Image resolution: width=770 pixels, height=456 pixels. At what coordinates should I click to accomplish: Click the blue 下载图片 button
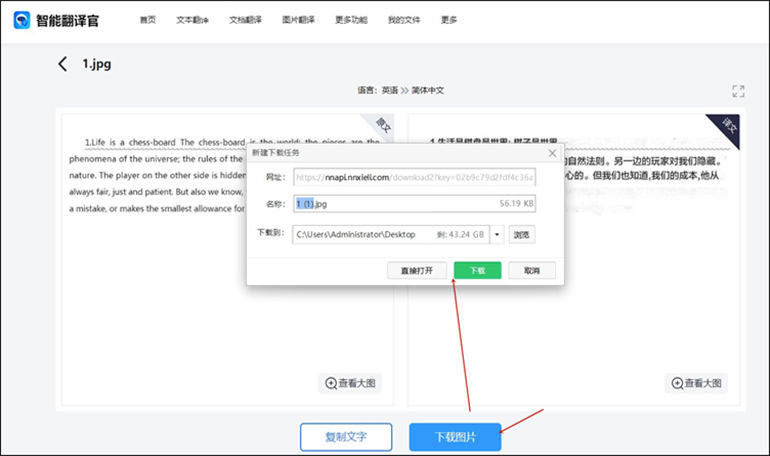pos(455,437)
